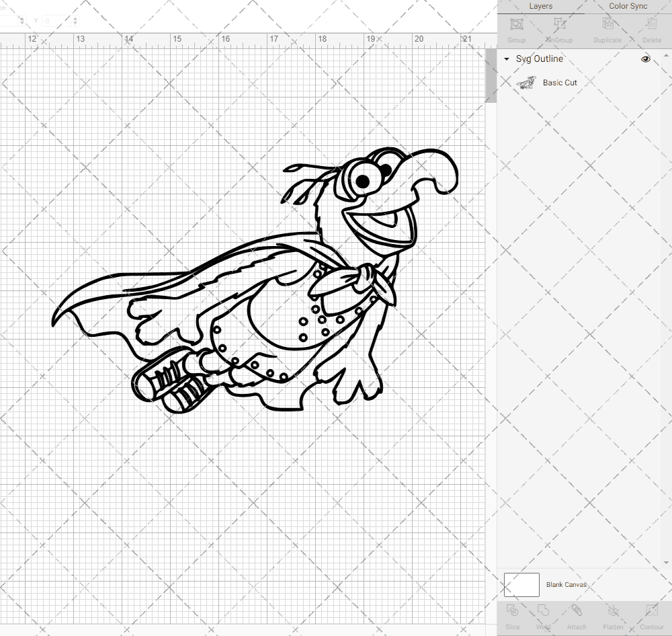
Task: Click the Y position stepper arrows
Action: click(x=75, y=21)
